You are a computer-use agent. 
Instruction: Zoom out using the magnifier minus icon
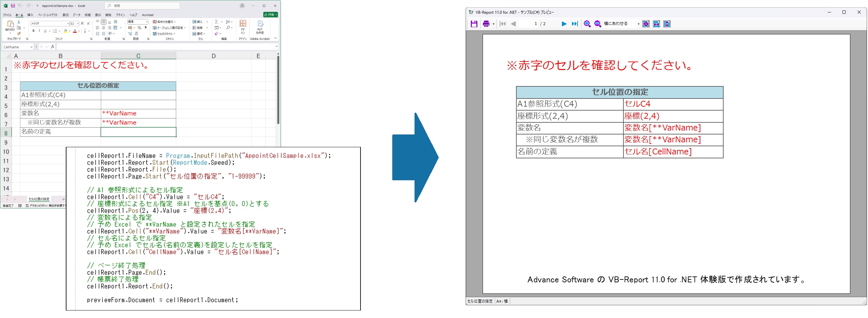click(598, 24)
